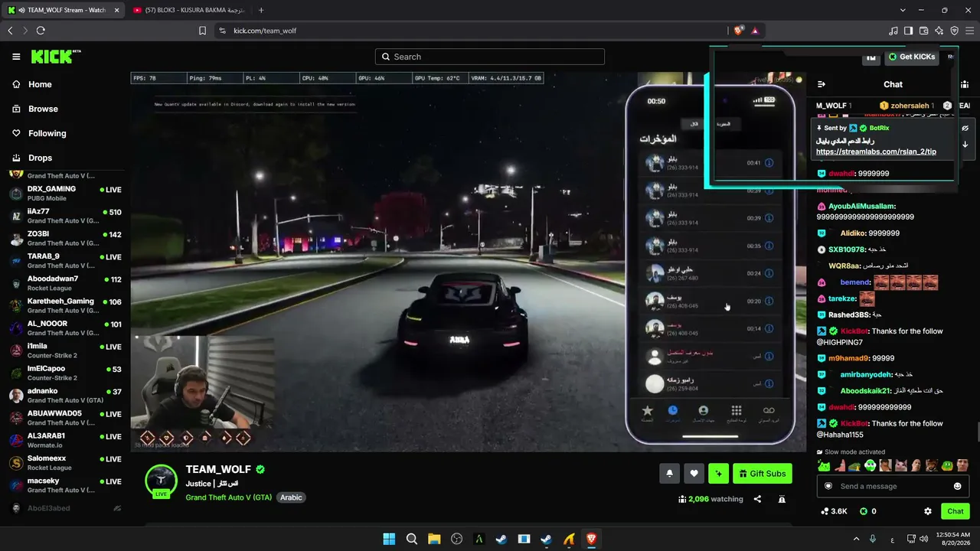Click the KICK logo
This screenshot has width=980, height=551.
(x=56, y=57)
